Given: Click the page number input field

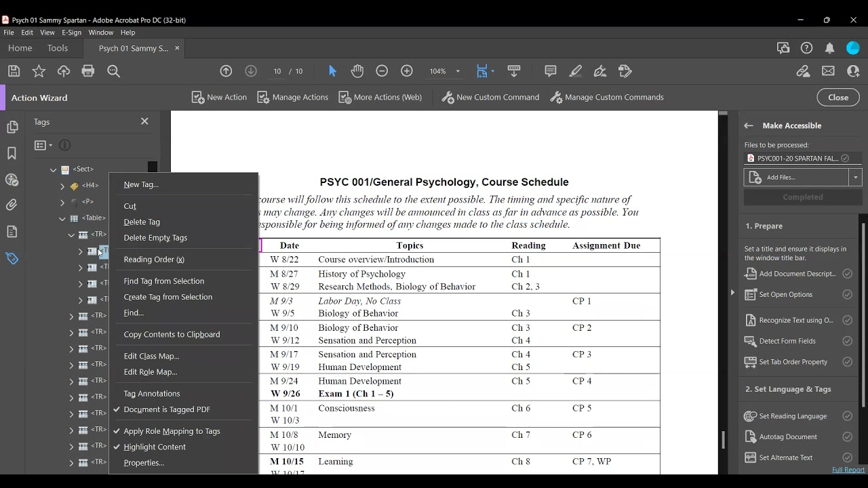Looking at the screenshot, I should [x=277, y=71].
